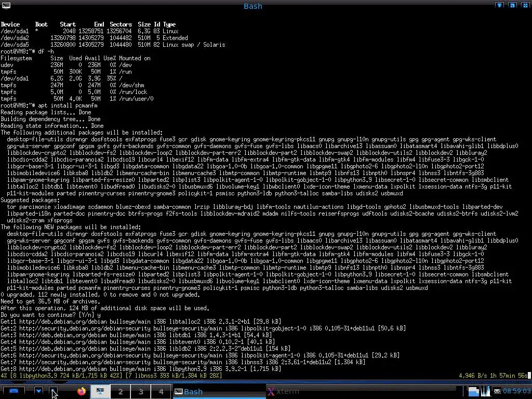
Task: Click the X icon on xterm taskbar entry
Action: [271, 392]
